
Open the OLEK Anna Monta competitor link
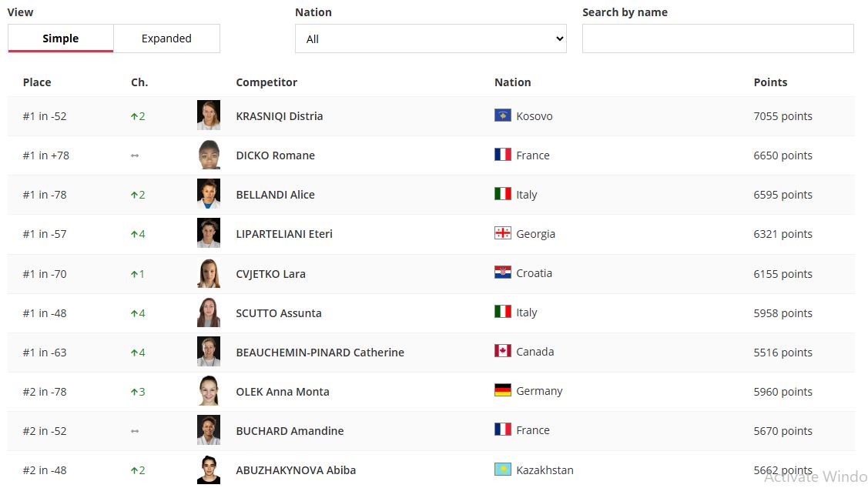(x=283, y=392)
